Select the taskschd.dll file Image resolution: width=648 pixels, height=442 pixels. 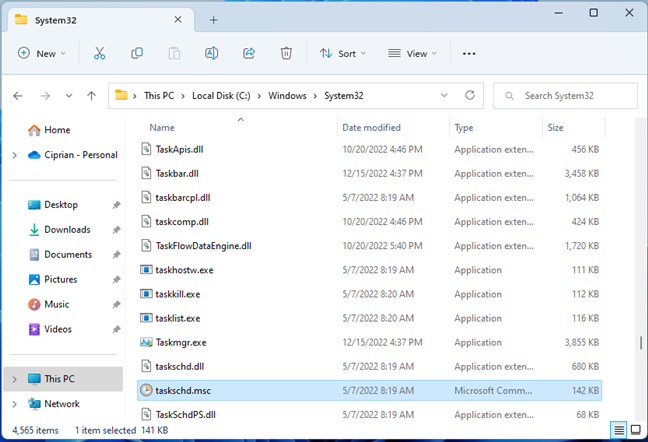[x=369, y=366]
